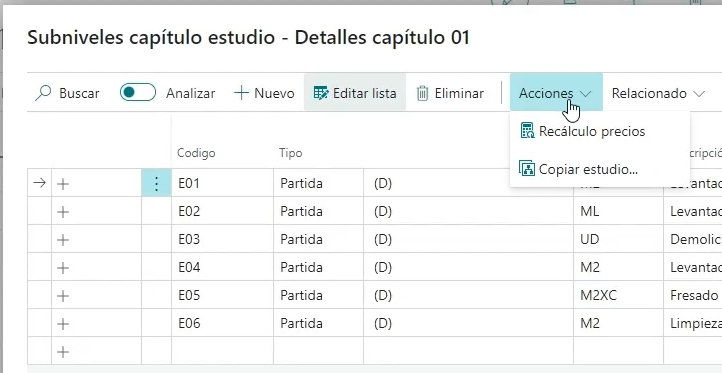Click the (D) cell in row E05
722x373 pixels.
(x=469, y=295)
